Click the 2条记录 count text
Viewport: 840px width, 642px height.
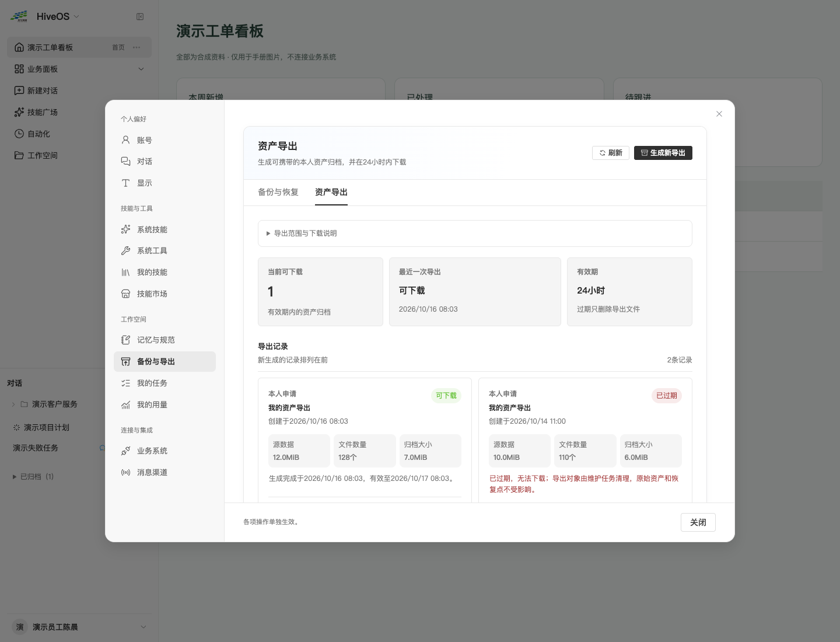[680, 360]
